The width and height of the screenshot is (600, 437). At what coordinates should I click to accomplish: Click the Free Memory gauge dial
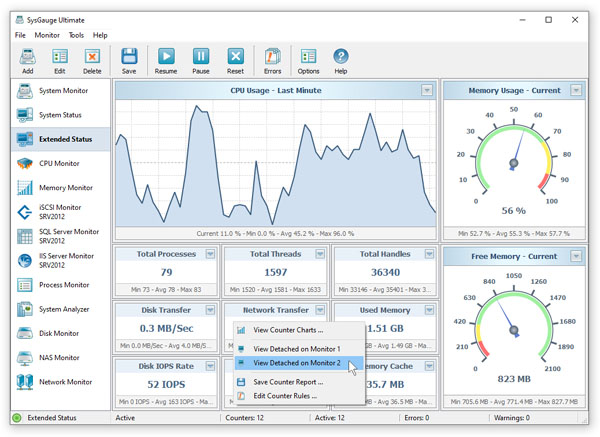(514, 325)
